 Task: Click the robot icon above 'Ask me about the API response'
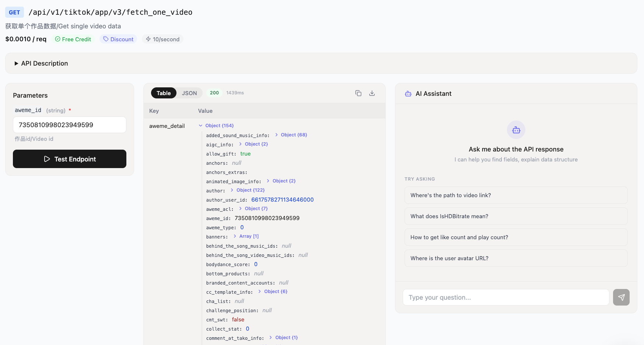click(516, 130)
